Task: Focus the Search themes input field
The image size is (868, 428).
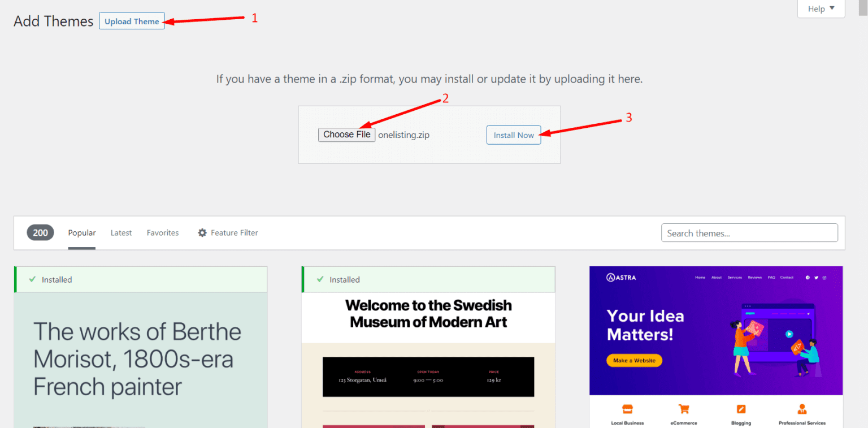Action: click(x=749, y=233)
